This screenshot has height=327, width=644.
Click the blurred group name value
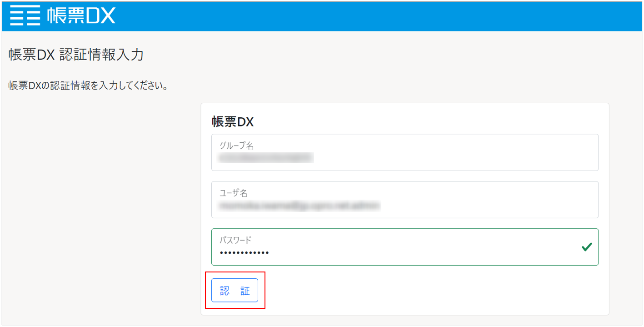(x=266, y=158)
